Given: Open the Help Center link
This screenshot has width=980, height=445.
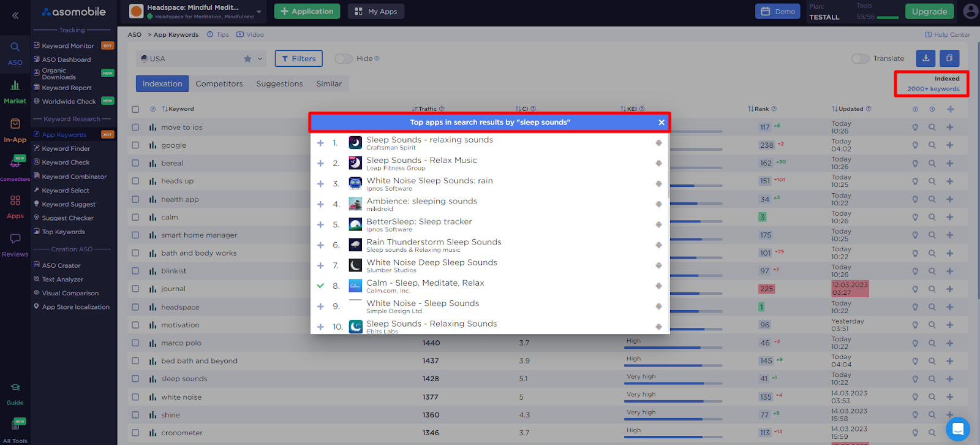Looking at the screenshot, I should tap(948, 35).
